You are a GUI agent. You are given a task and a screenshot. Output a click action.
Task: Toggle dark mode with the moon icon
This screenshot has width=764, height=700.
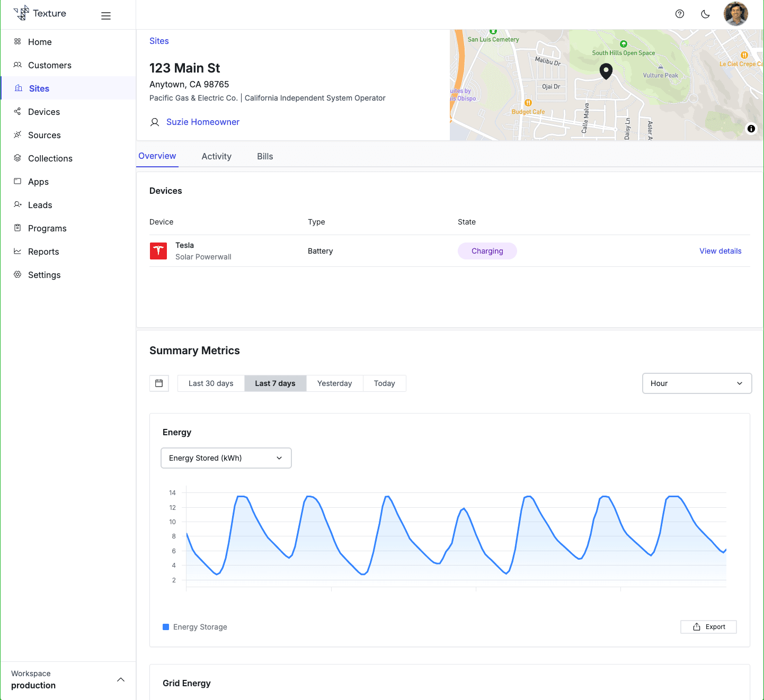tap(705, 14)
